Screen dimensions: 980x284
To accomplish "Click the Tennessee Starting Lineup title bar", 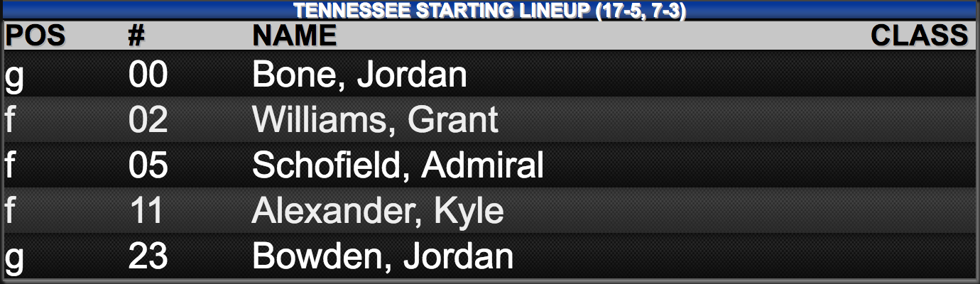I will (x=489, y=11).
